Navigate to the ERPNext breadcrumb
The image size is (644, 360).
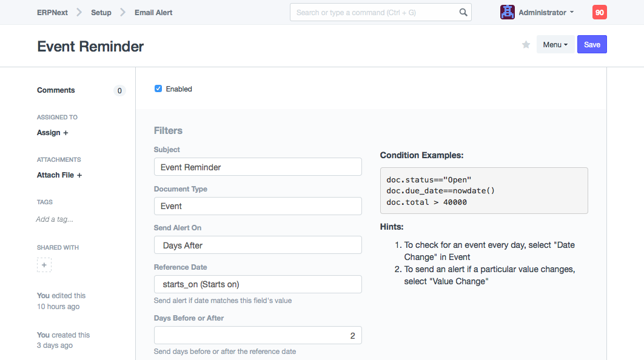(52, 12)
